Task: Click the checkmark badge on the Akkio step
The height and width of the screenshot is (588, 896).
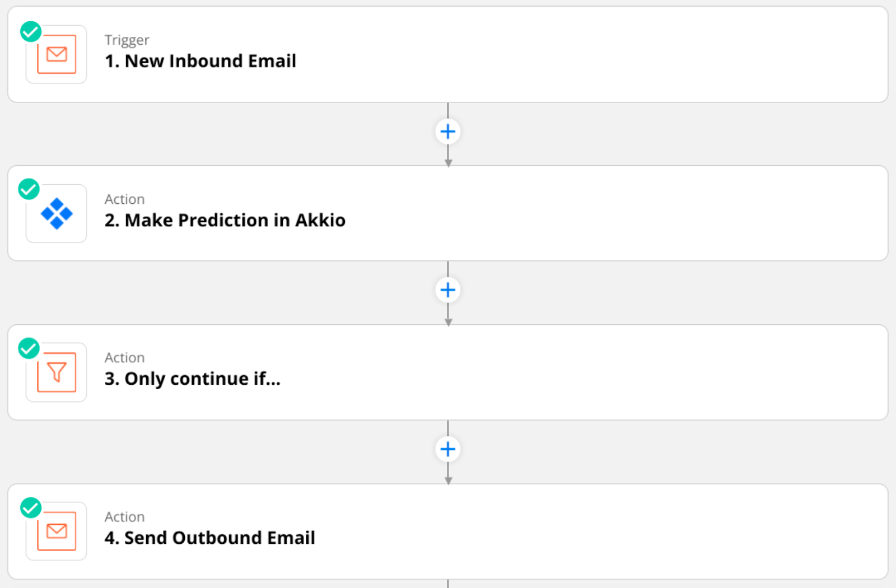Action: (x=29, y=189)
